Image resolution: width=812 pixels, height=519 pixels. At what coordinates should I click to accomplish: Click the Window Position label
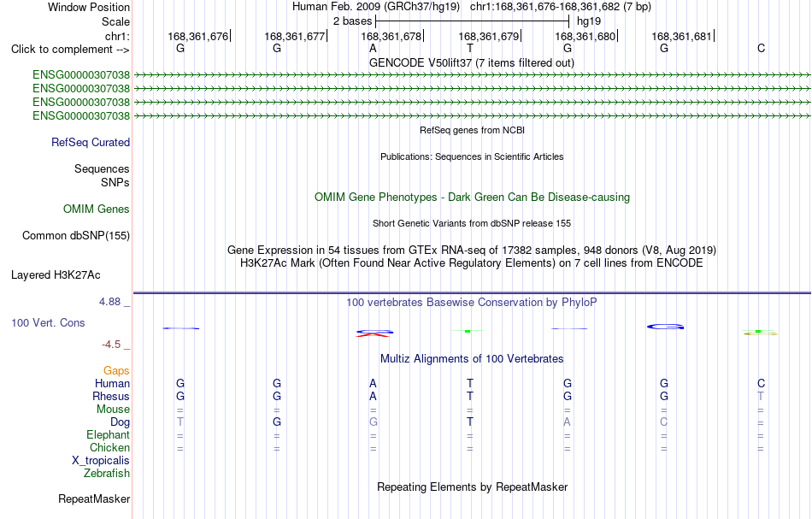[89, 7]
